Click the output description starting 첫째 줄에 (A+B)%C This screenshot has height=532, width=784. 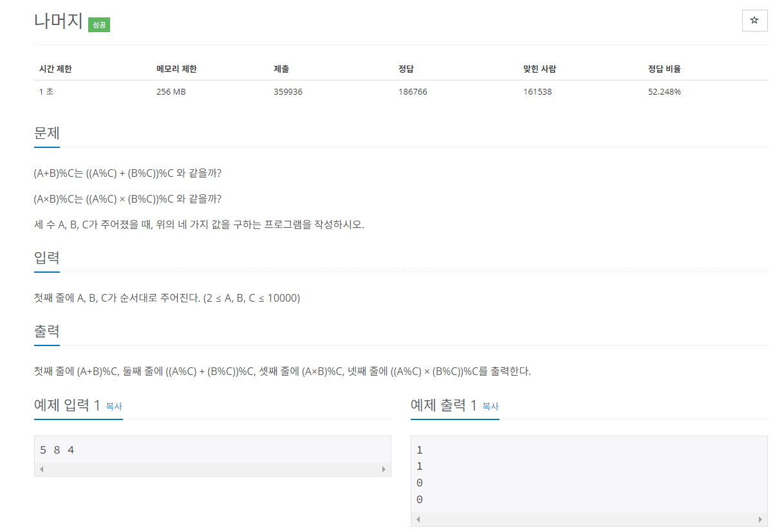click(283, 371)
